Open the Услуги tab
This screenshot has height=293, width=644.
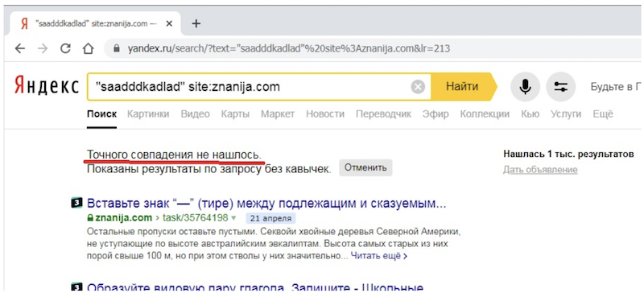pos(566,113)
